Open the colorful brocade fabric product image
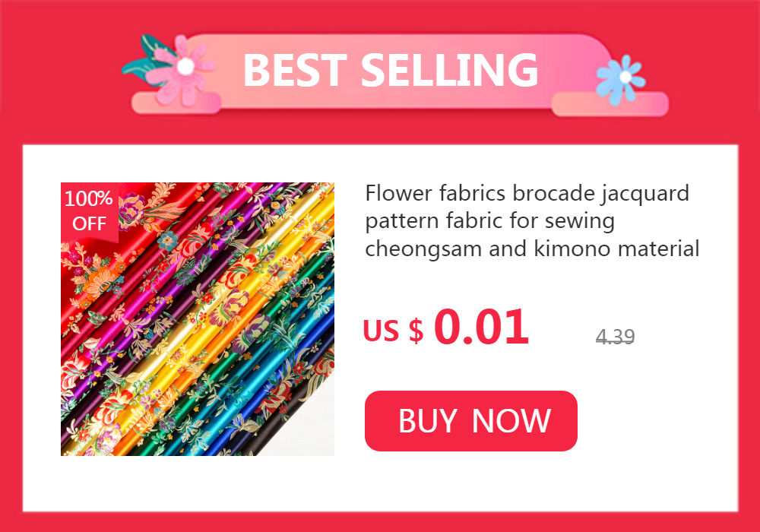Image resolution: width=760 pixels, height=532 pixels. click(x=198, y=318)
